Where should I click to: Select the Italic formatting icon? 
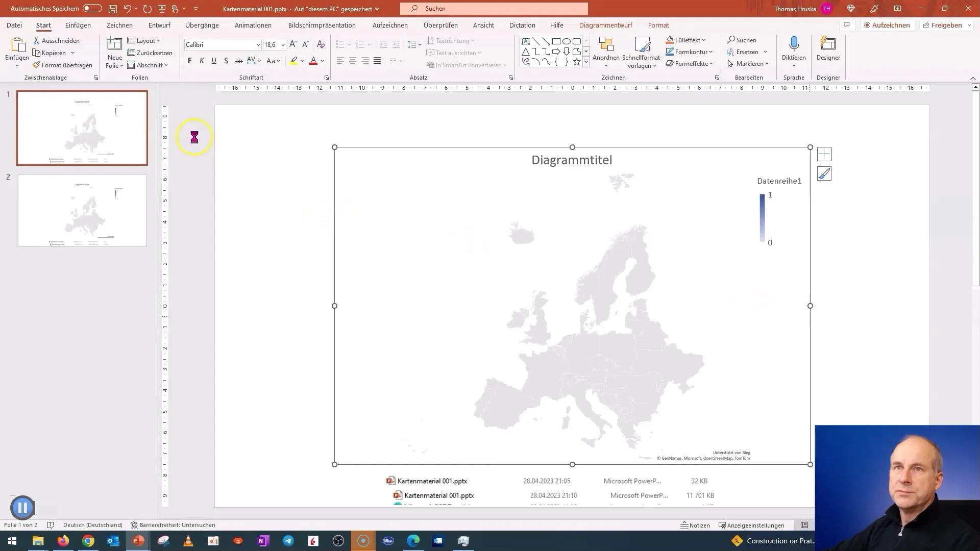pos(202,61)
